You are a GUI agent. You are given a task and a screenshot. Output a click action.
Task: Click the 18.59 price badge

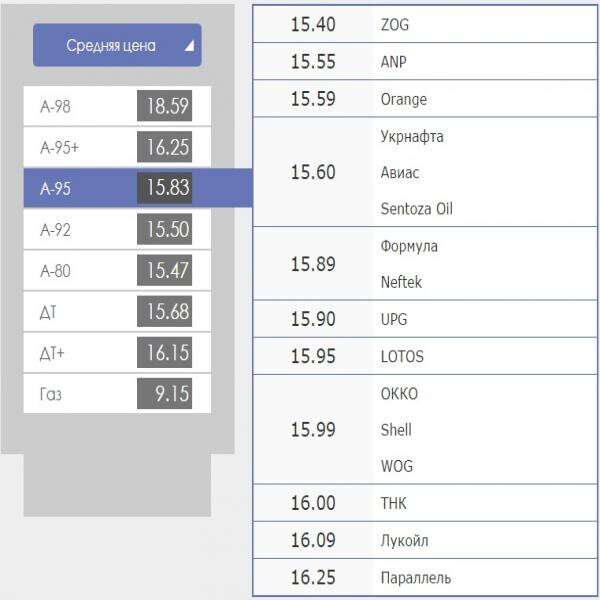[x=165, y=106]
